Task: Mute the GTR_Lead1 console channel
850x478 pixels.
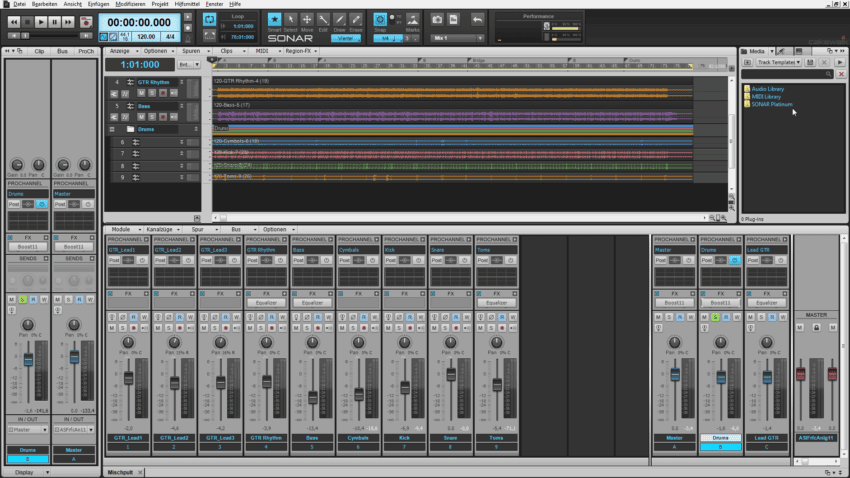Action: [112, 328]
